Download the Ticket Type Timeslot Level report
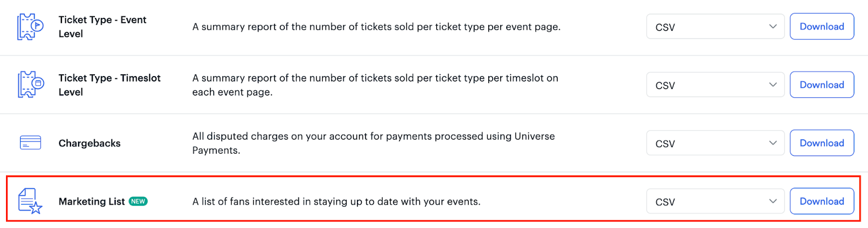This screenshot has width=868, height=228. pos(822,85)
